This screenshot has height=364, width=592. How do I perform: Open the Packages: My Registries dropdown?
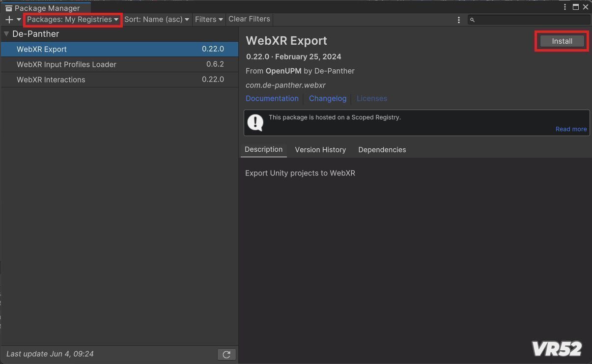[x=73, y=20]
